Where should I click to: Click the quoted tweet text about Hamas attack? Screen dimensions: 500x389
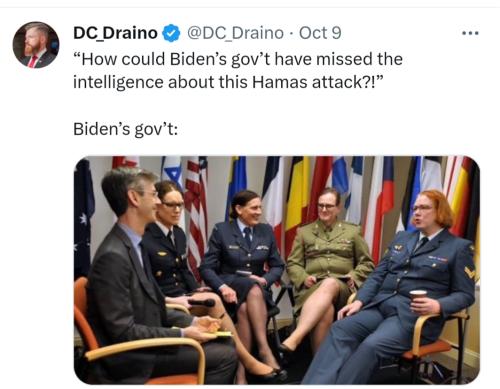point(238,70)
